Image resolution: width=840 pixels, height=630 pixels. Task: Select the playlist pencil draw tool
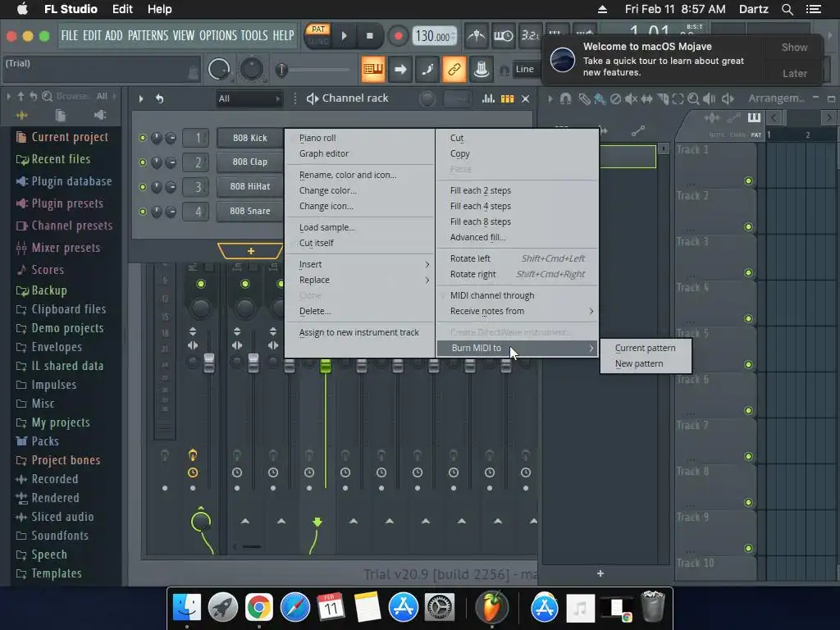(584, 98)
